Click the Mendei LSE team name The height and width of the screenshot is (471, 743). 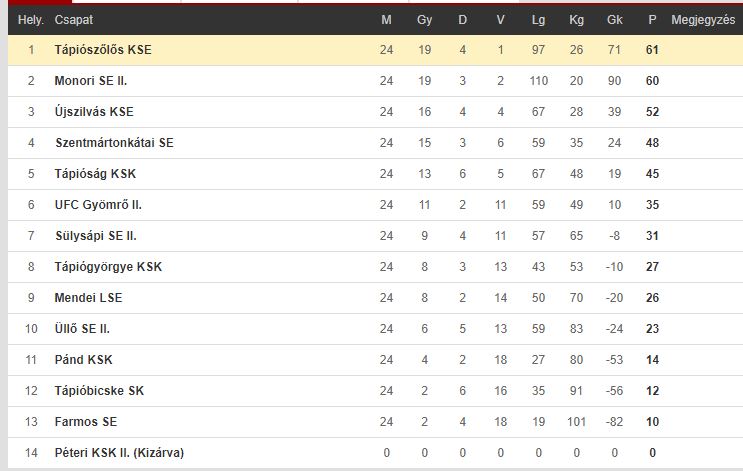(88, 298)
